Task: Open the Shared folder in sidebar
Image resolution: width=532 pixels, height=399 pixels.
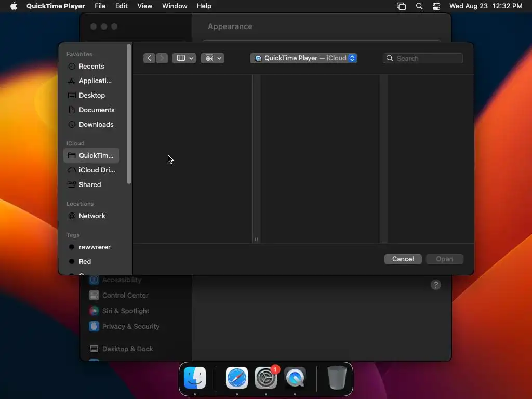Action: (x=91, y=184)
